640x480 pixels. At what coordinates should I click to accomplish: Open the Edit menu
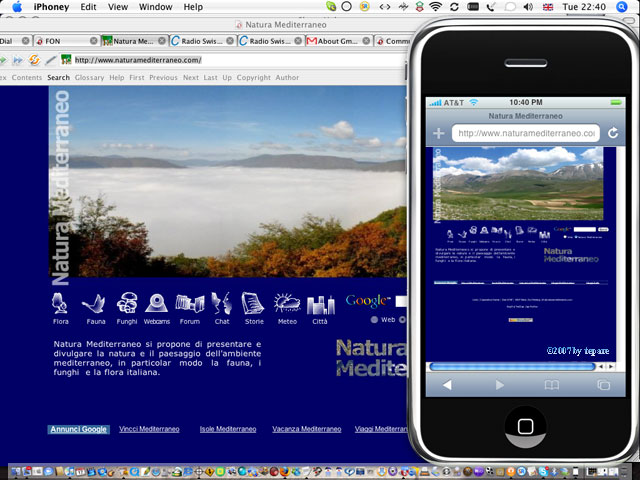88,7
